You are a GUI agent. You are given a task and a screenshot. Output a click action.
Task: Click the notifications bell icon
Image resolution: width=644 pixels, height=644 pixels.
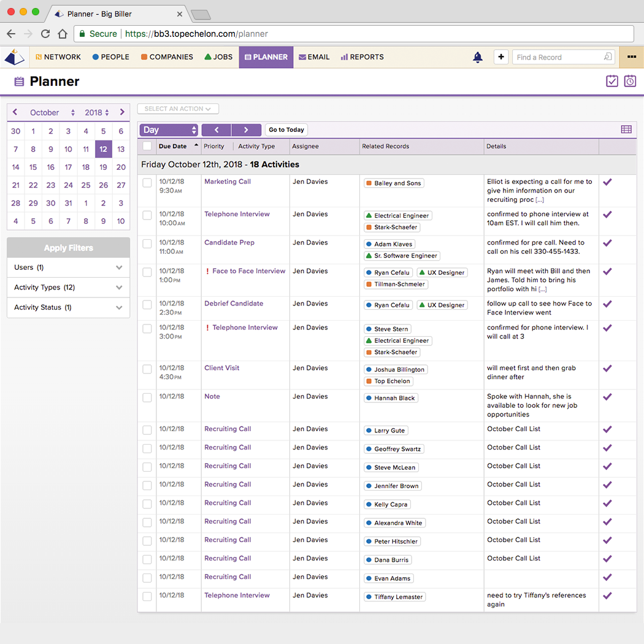coord(478,57)
